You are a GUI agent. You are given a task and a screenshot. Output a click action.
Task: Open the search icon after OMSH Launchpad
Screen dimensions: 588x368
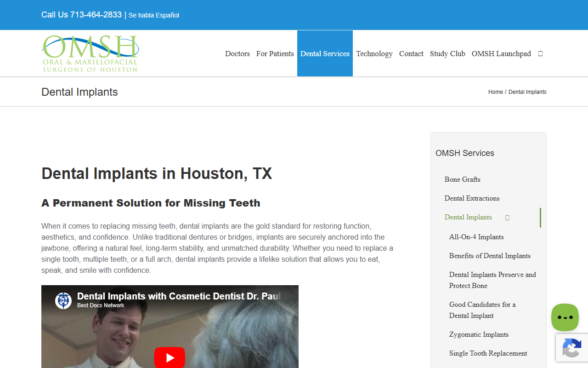pyautogui.click(x=540, y=53)
